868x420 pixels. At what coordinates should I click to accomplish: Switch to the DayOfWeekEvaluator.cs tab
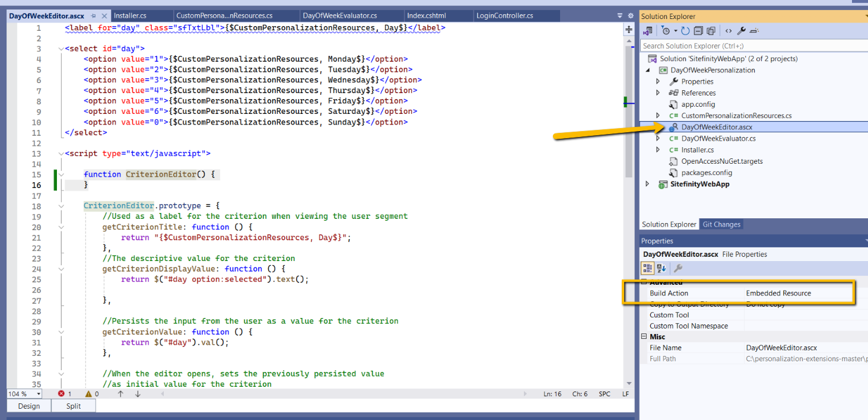coord(340,16)
